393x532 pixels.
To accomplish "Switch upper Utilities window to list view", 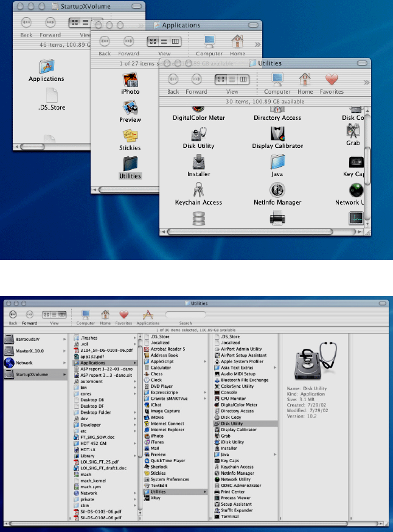I will pyautogui.click(x=233, y=79).
